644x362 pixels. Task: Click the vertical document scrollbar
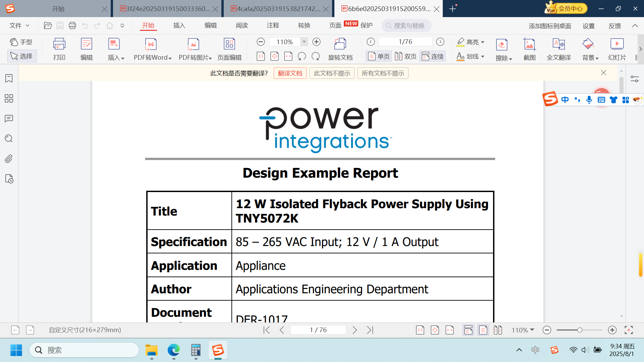coord(622,85)
